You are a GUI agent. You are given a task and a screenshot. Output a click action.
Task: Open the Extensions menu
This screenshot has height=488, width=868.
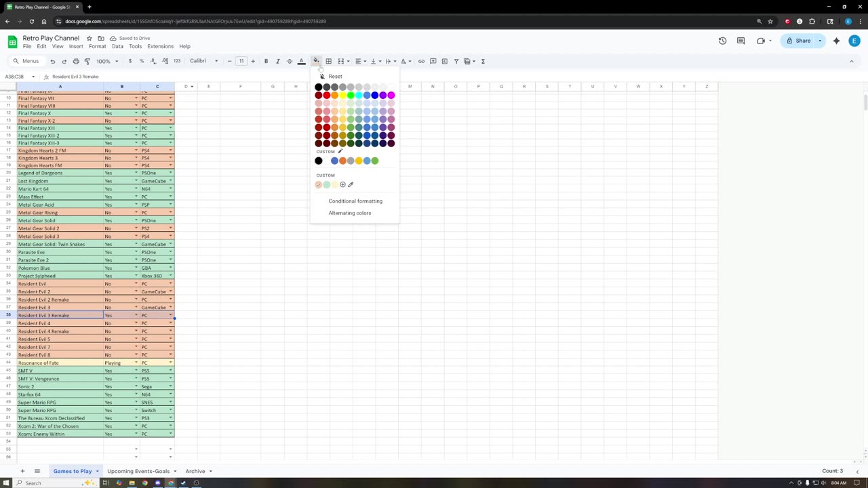coord(160,46)
